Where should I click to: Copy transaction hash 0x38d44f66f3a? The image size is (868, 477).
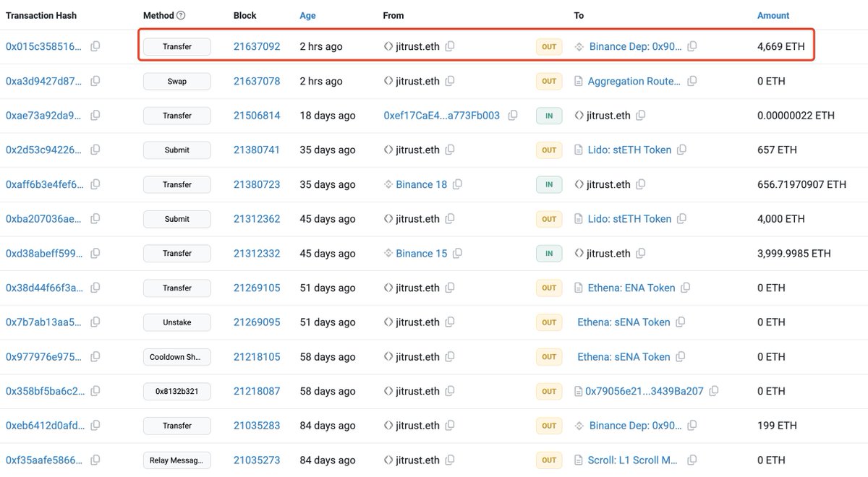pos(95,288)
